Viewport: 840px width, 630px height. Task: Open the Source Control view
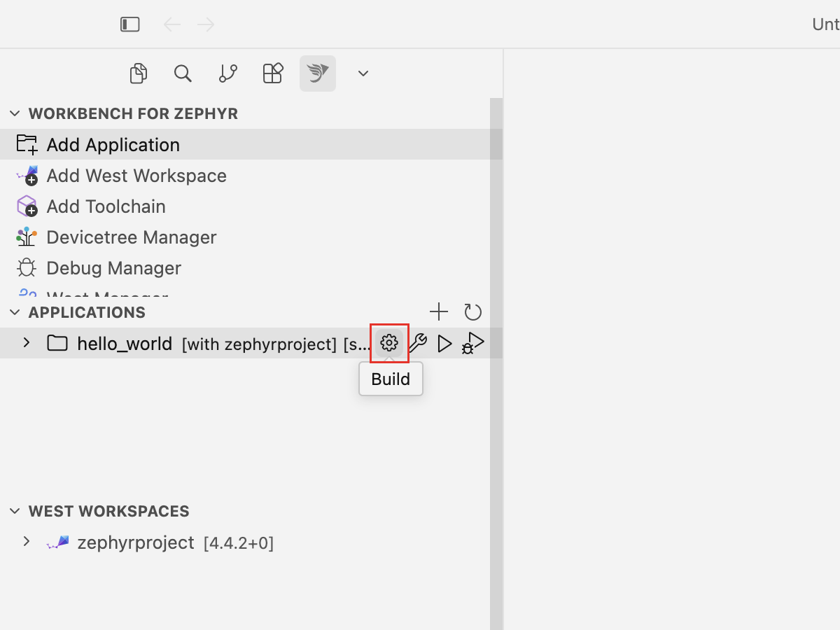pos(228,73)
